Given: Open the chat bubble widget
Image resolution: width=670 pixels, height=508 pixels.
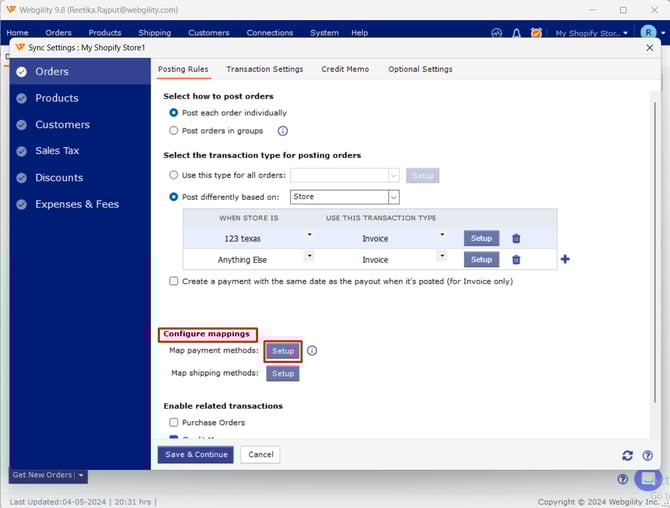Looking at the screenshot, I should [648, 478].
